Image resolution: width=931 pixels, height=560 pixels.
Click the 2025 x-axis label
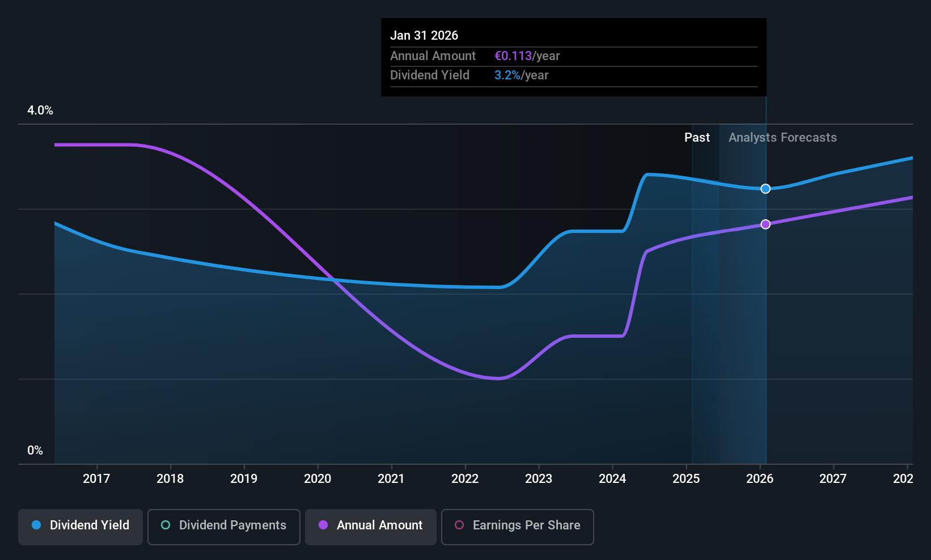pyautogui.click(x=686, y=479)
